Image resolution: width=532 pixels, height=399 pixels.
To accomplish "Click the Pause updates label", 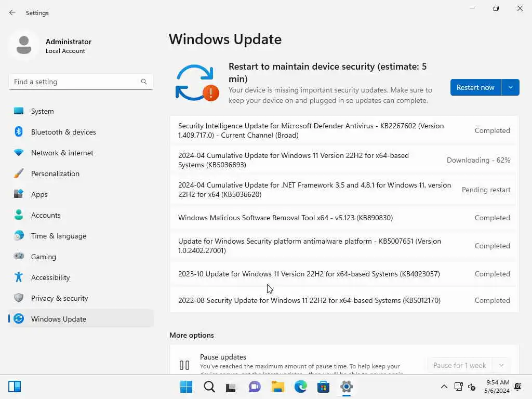I will point(223,357).
